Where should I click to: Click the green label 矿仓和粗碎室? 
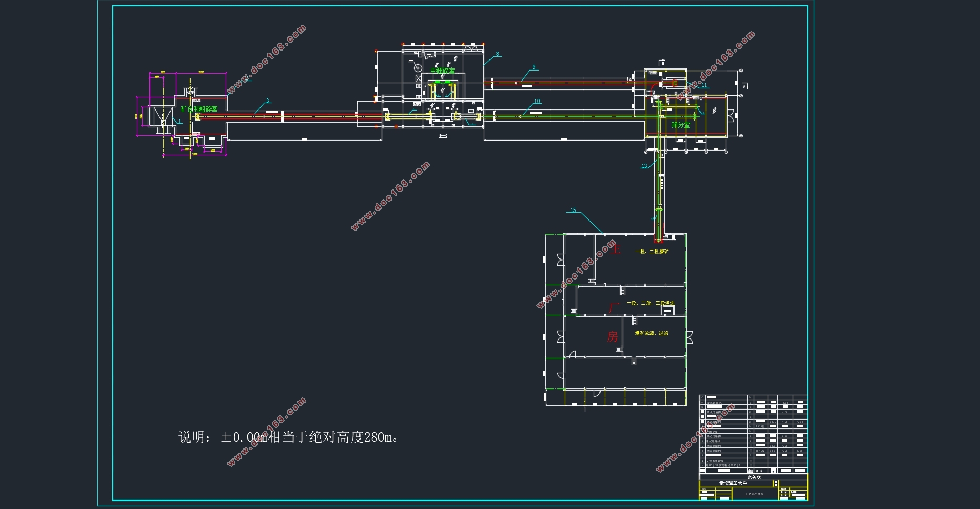click(x=199, y=109)
